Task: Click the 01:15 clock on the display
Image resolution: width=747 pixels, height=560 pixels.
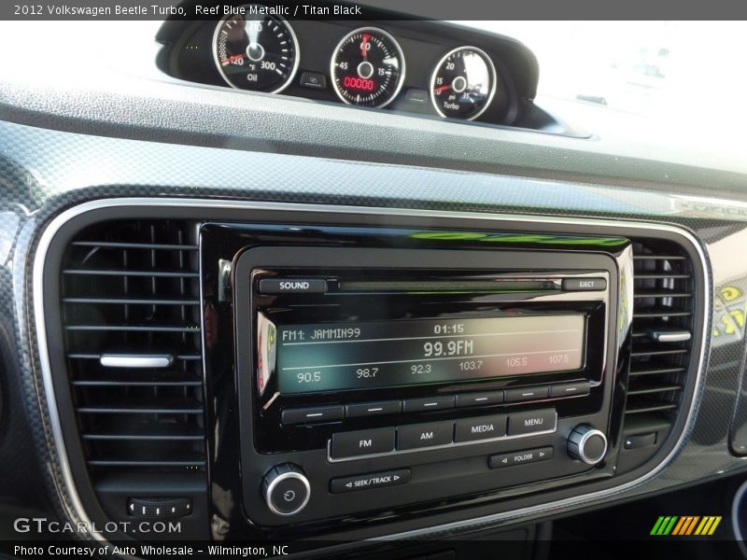Action: (x=449, y=329)
